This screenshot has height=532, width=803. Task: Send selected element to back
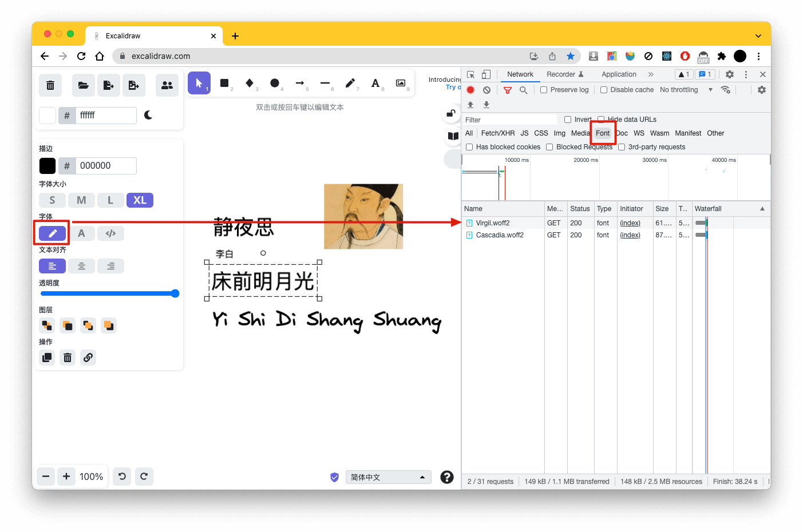(47, 325)
